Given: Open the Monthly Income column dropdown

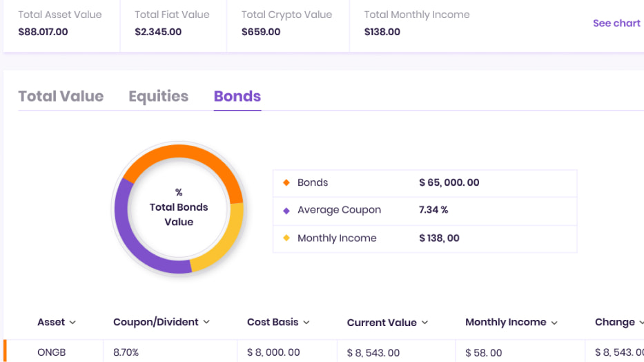Looking at the screenshot, I should coord(554,323).
